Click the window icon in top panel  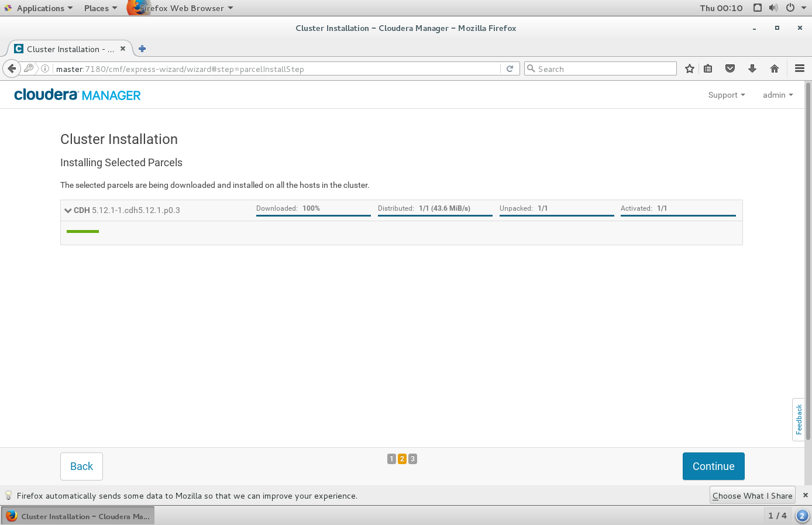[x=758, y=8]
